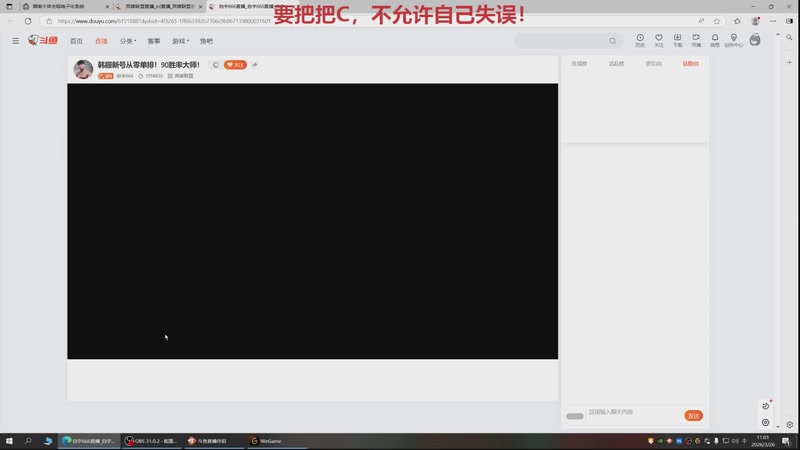Open the 开播 start streaming icon
Screen dimensions: 800x450
696,40
